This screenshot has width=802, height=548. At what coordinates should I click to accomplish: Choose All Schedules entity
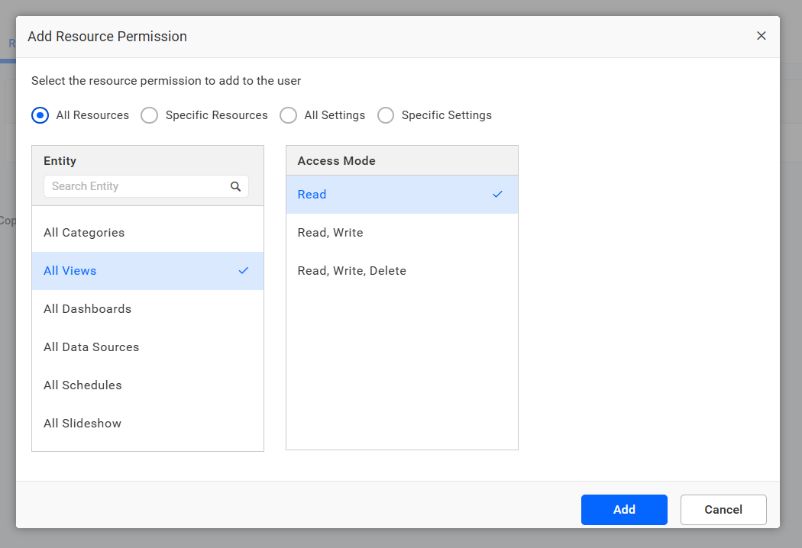tap(148, 385)
